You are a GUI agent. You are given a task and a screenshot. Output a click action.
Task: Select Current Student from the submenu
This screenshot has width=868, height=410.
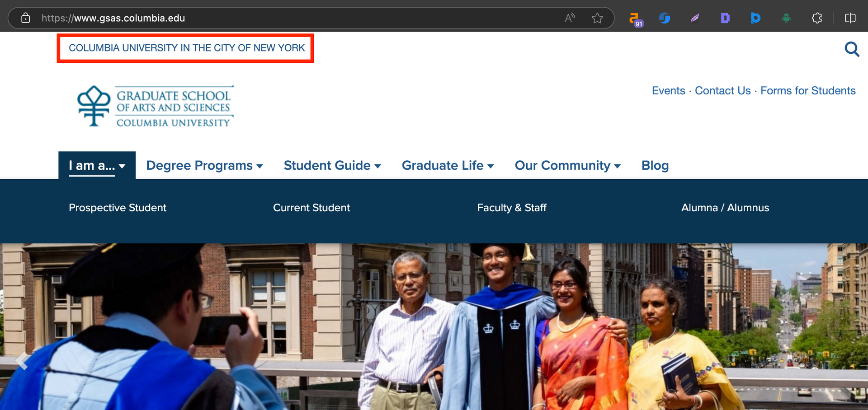311,208
